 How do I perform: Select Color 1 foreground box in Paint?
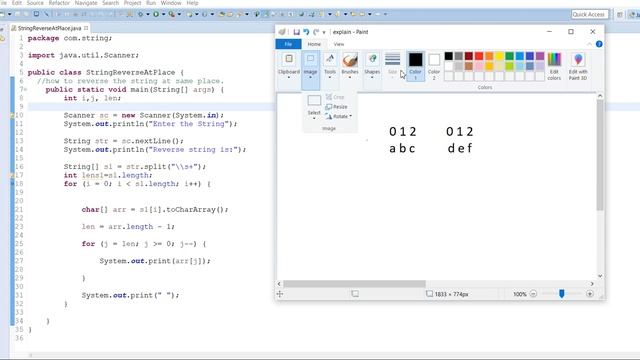[x=416, y=66]
